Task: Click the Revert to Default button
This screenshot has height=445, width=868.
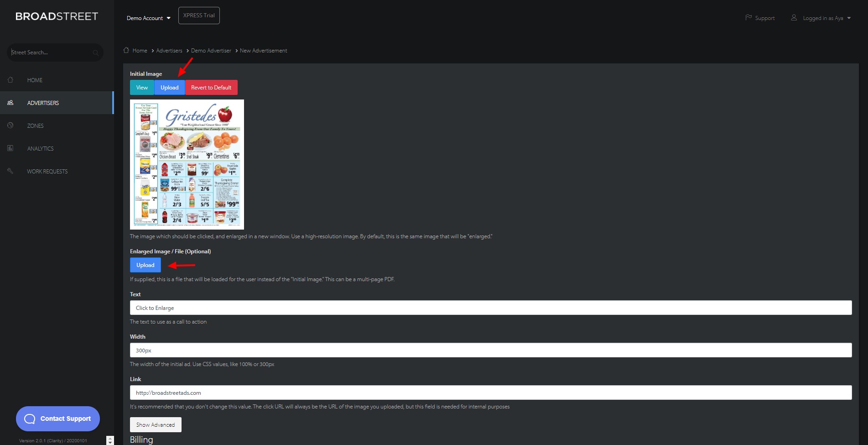Action: [211, 88]
